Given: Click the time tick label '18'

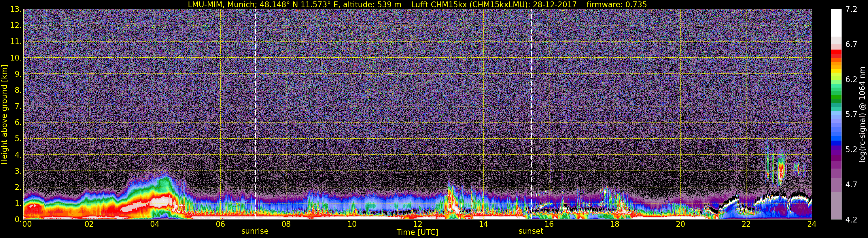Looking at the screenshot, I should 614,224.
